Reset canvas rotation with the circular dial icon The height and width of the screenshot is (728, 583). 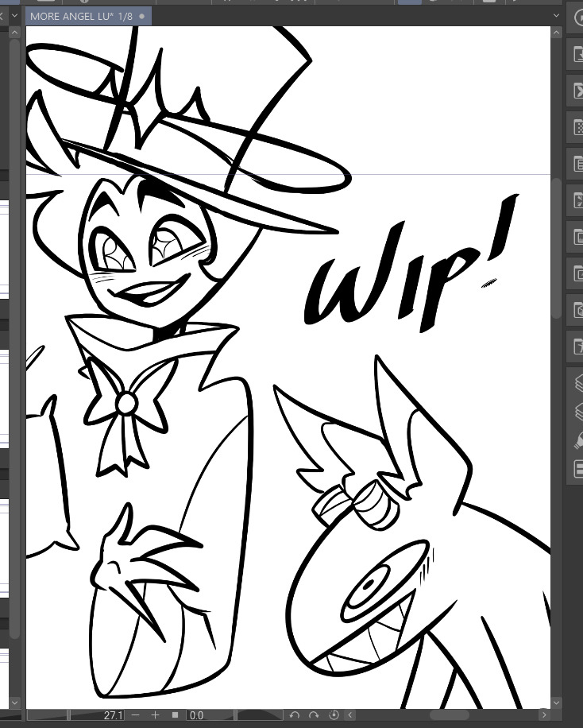pos(334,715)
